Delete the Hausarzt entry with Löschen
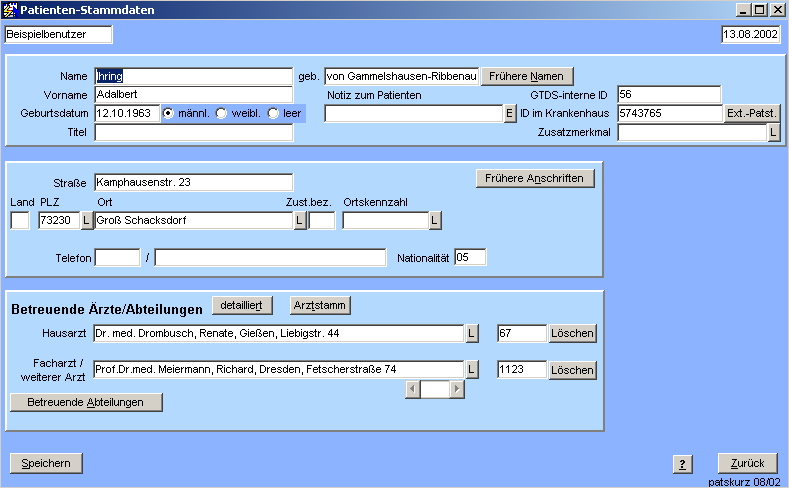 573,333
